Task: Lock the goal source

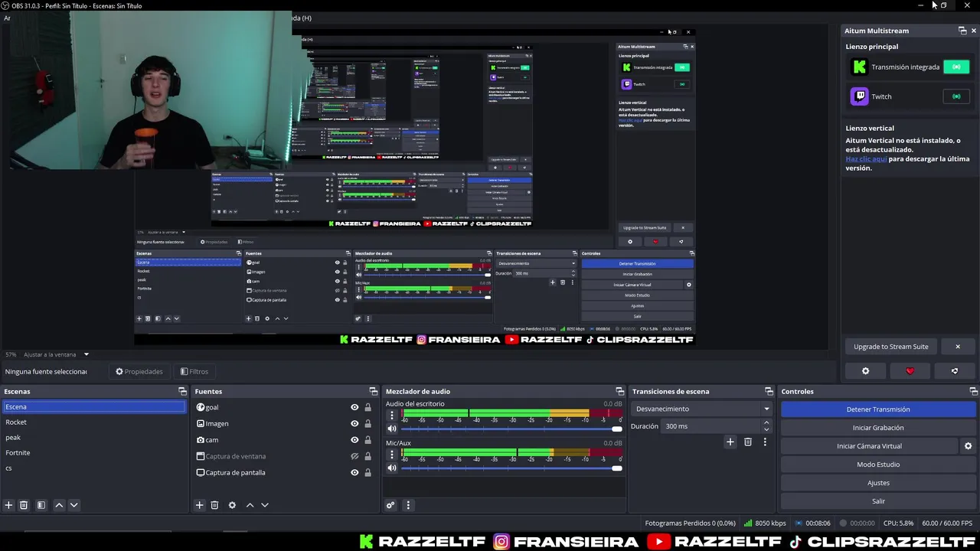Action: coord(367,408)
